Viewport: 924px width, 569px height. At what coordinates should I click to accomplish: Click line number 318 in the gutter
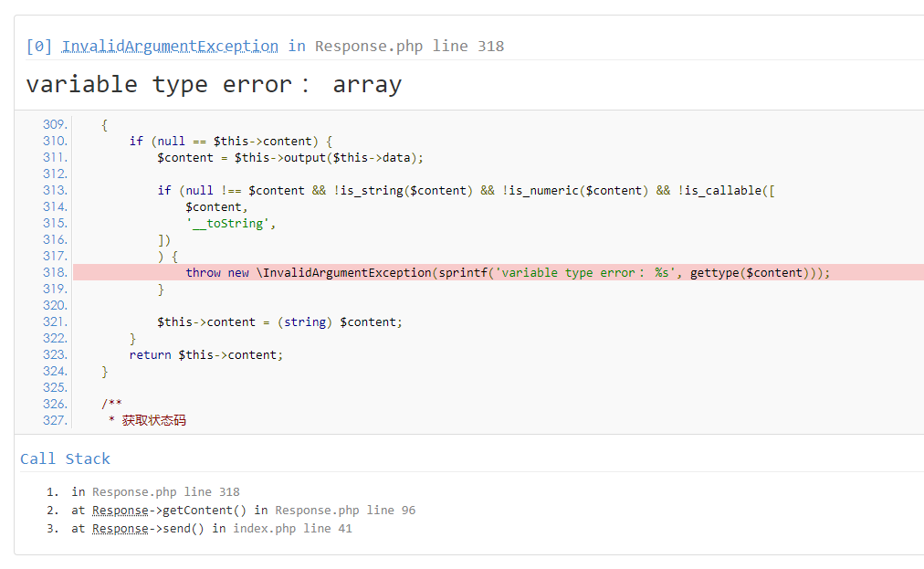coord(55,272)
